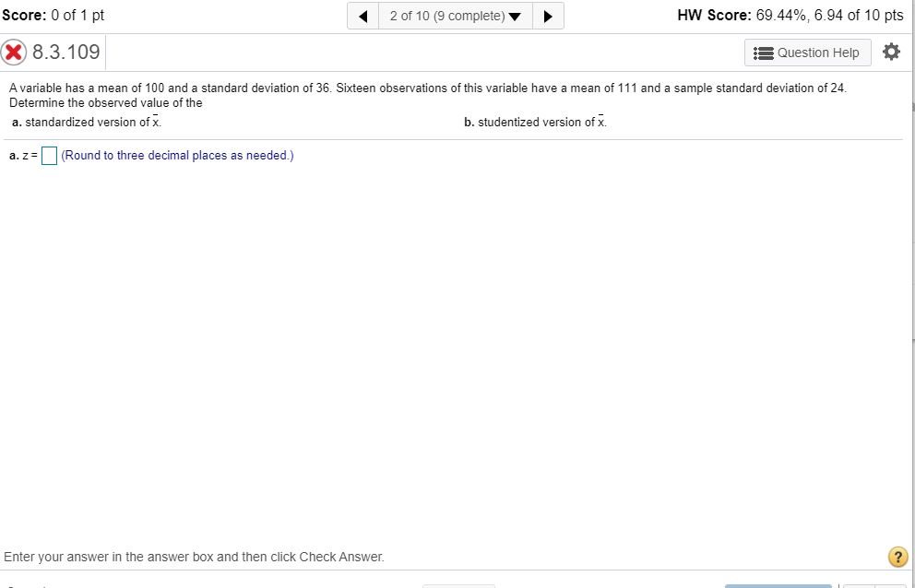
Task: Click the red X incorrect mark icon
Action: coord(14,53)
